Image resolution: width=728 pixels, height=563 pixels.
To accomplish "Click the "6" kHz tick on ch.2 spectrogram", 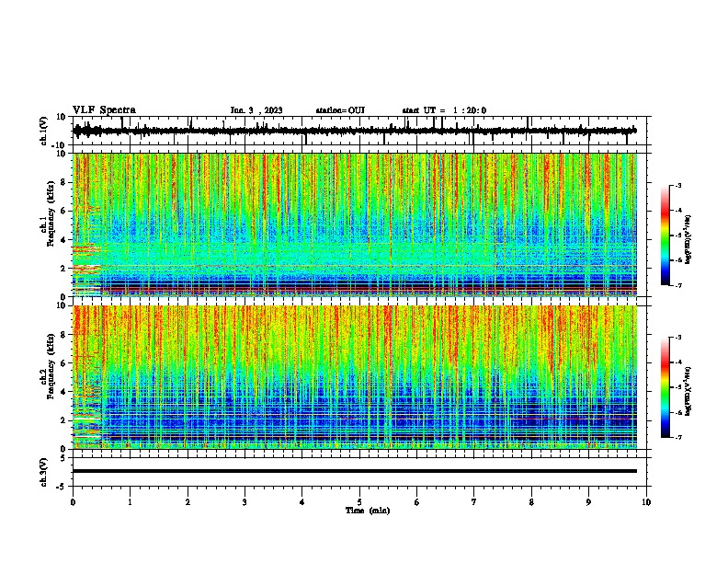I will (63, 363).
